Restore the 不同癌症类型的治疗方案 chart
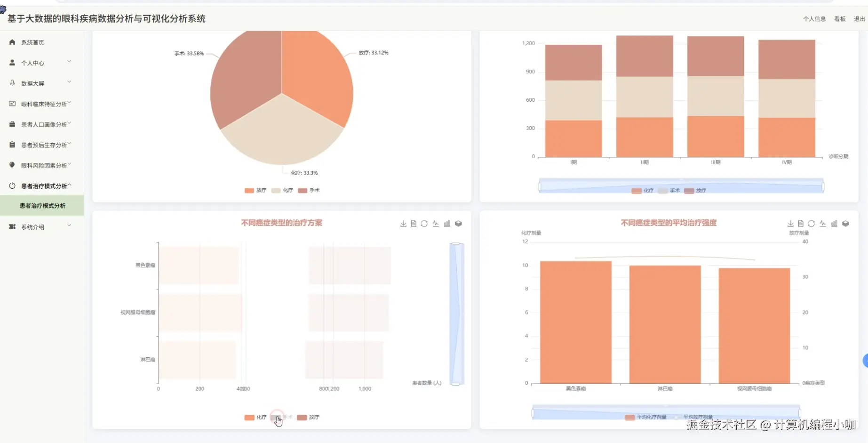The width and height of the screenshot is (868, 443). [424, 224]
